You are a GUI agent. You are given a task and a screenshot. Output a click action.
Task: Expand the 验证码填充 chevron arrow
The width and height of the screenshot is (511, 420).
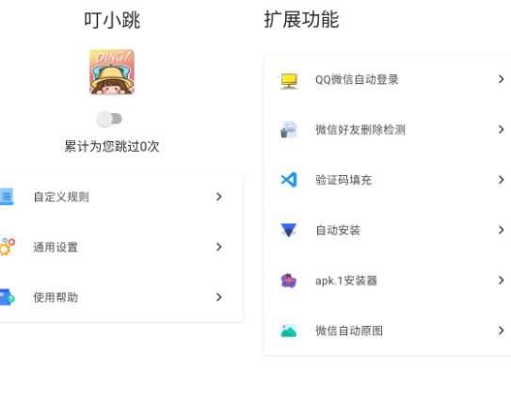point(502,180)
